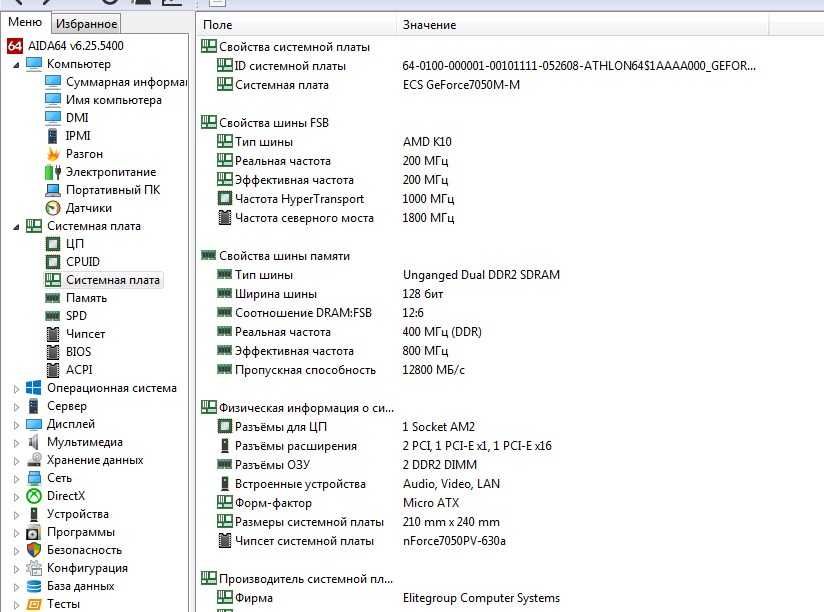Open the Датчики gauge icon
This screenshot has width=824, height=612.
pos(53,208)
